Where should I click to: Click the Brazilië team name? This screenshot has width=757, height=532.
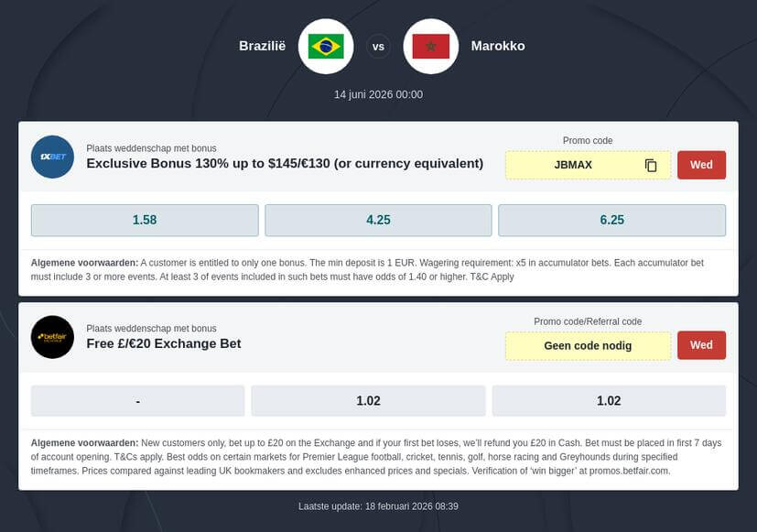click(x=262, y=46)
